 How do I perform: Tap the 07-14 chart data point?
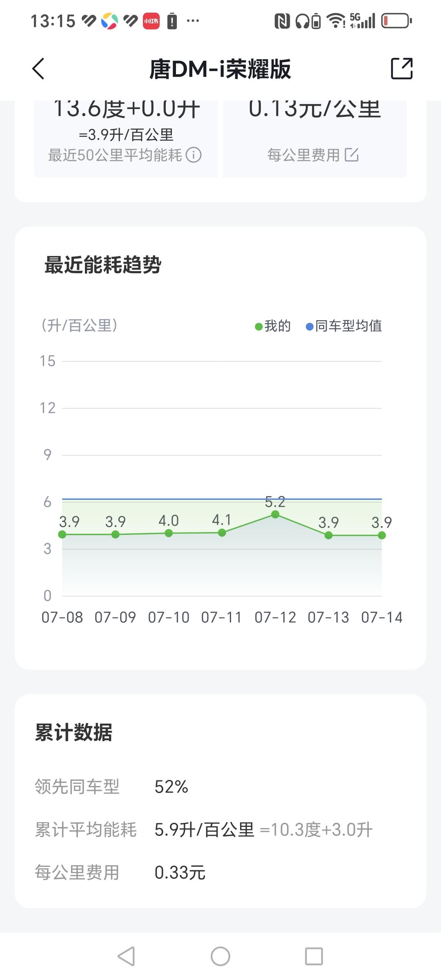(x=382, y=535)
